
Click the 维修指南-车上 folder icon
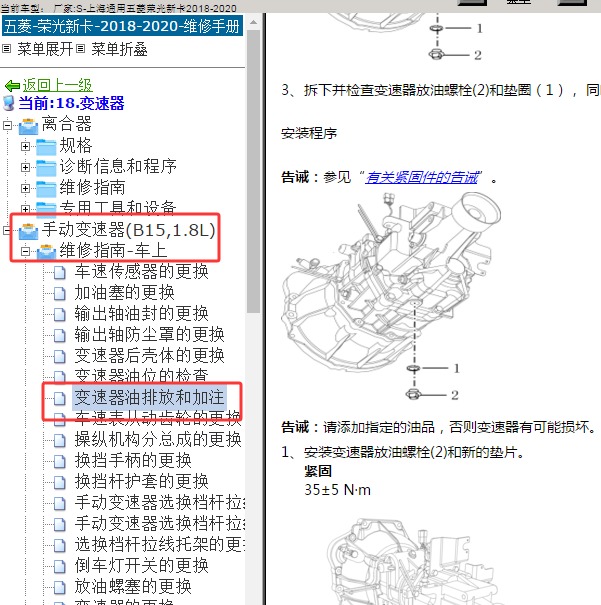point(46,252)
